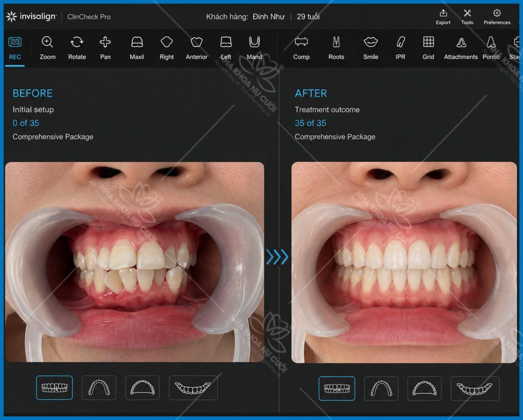523x420 pixels.
Task: Click the After patient photo
Action: click(404, 262)
